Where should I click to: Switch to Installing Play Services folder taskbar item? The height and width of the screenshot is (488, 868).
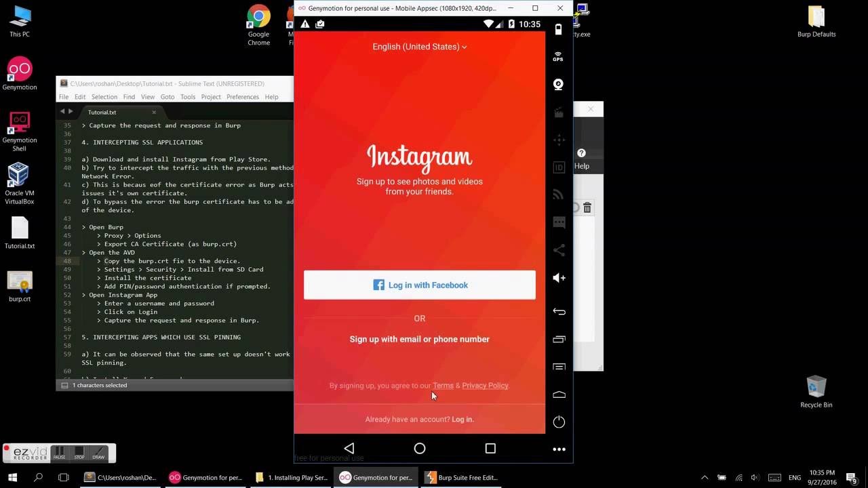292,477
